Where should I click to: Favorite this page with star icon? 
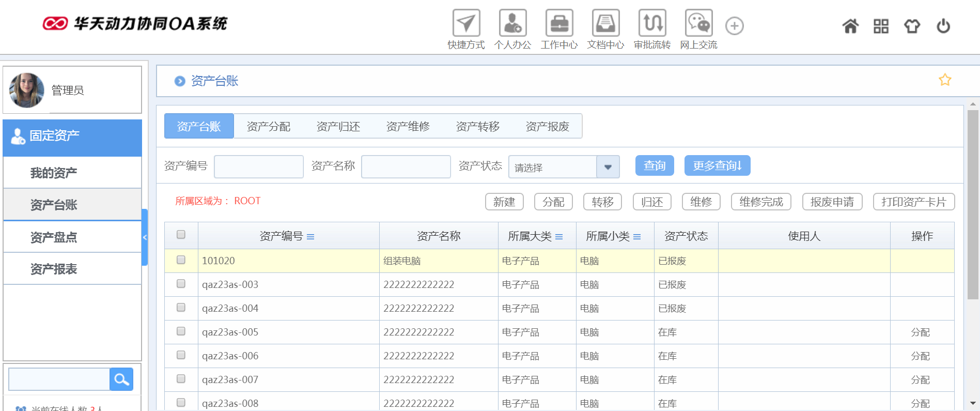(945, 80)
